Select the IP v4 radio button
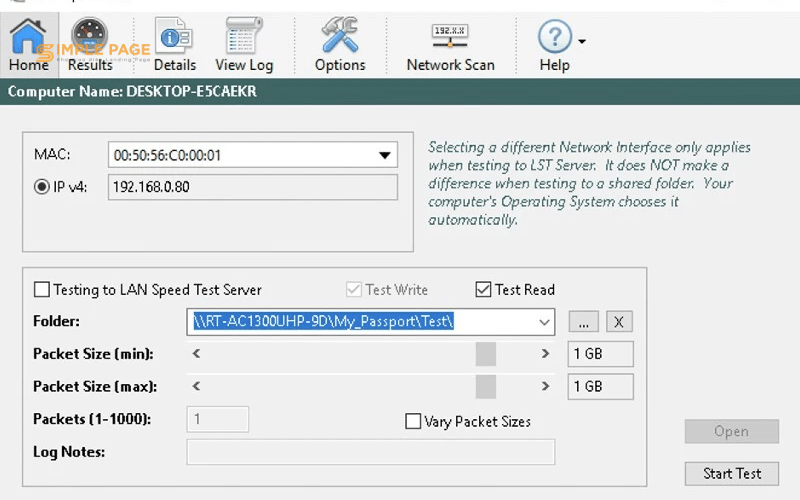 pyautogui.click(x=41, y=187)
